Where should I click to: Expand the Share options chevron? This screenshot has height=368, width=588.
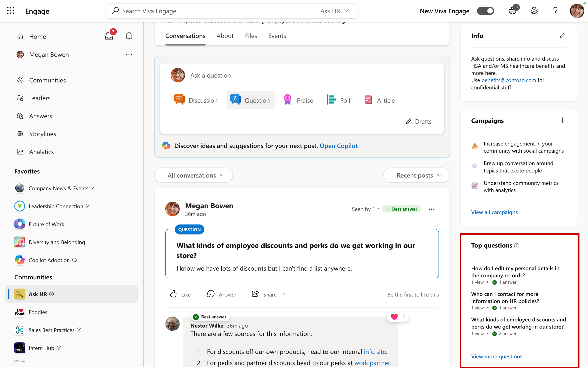283,294
